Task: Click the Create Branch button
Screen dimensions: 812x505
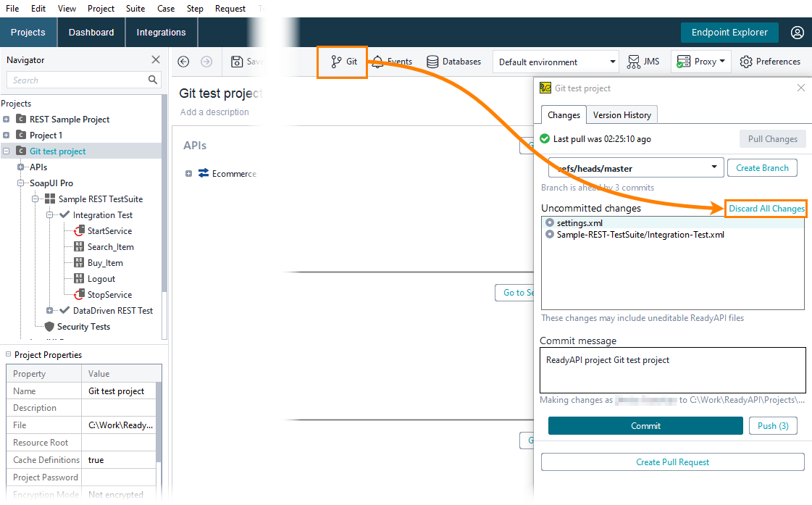Action: coord(762,168)
